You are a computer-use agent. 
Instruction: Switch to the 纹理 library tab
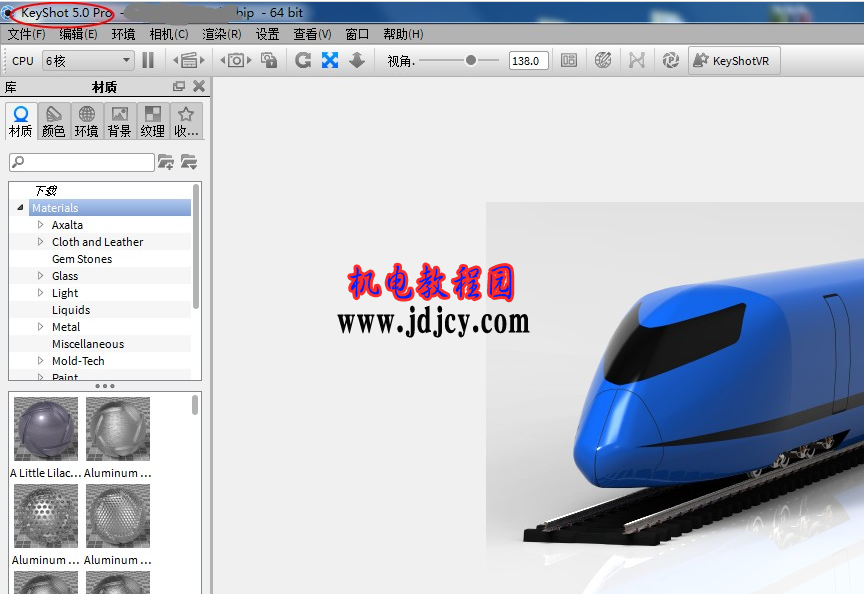[x=153, y=122]
